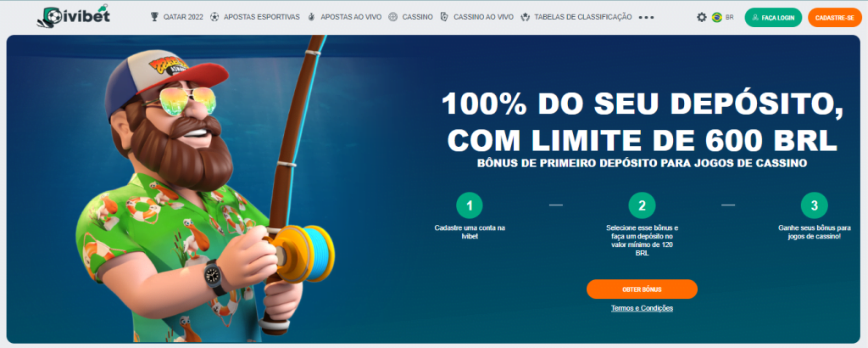Open the Termos e Condições link

[643, 308]
